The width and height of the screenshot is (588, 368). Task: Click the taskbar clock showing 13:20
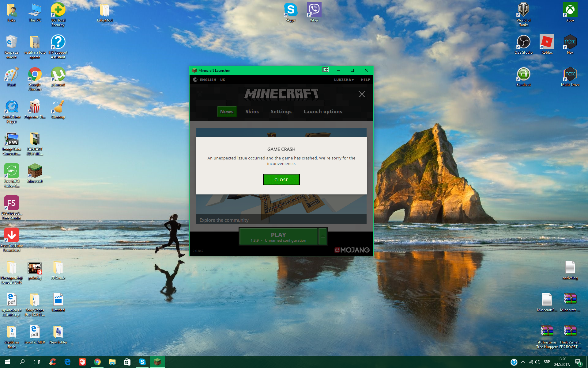[x=562, y=362]
